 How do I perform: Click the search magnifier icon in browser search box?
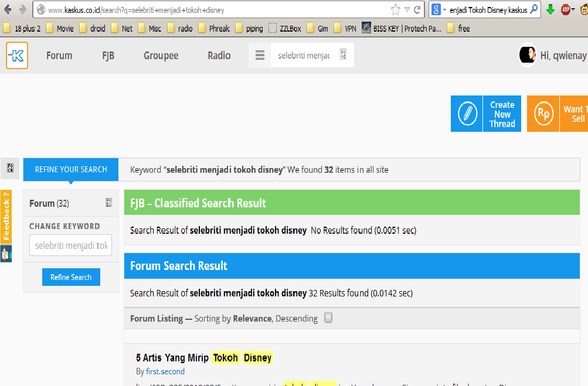coord(534,9)
